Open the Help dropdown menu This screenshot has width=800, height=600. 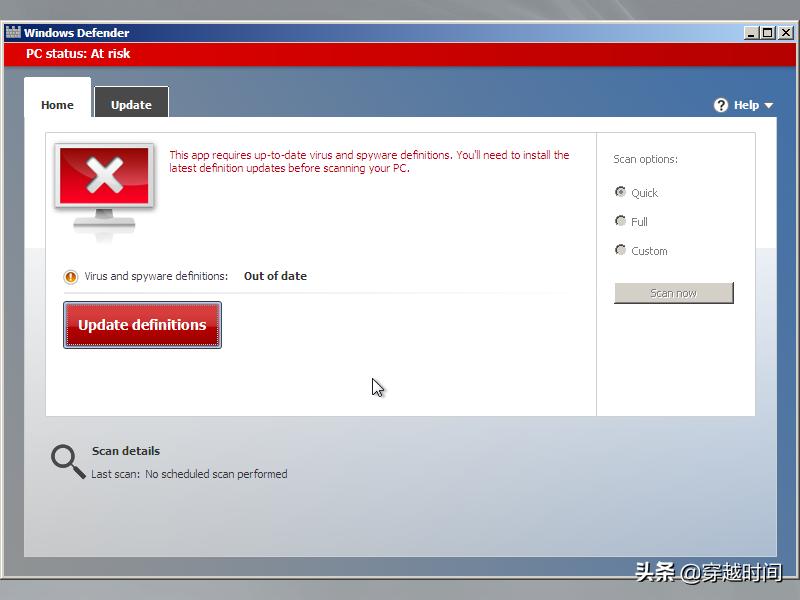(x=745, y=104)
